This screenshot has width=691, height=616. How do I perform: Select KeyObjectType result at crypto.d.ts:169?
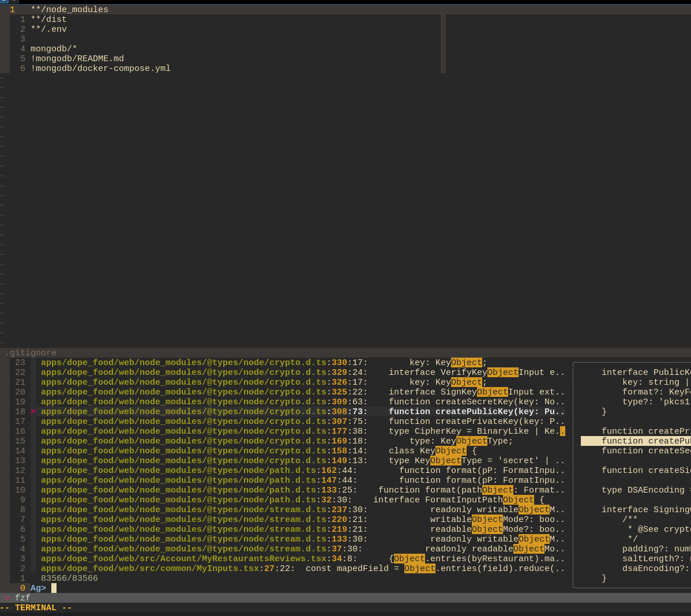[x=303, y=441]
